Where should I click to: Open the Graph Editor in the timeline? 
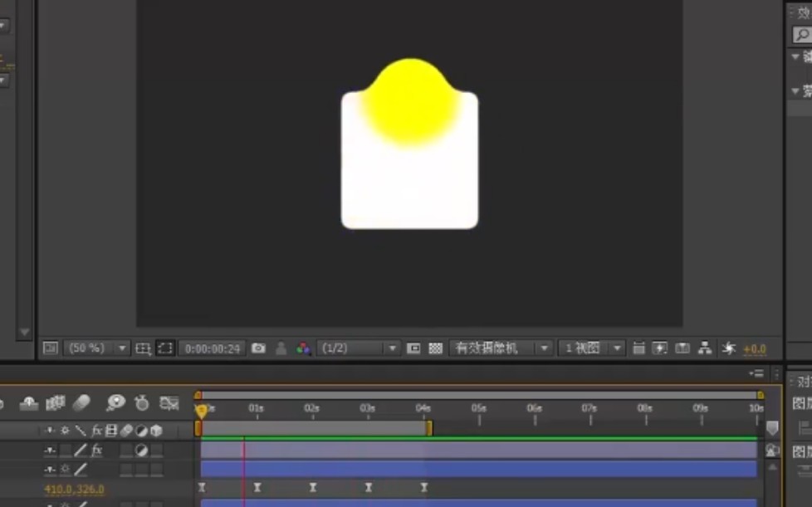coord(169,402)
